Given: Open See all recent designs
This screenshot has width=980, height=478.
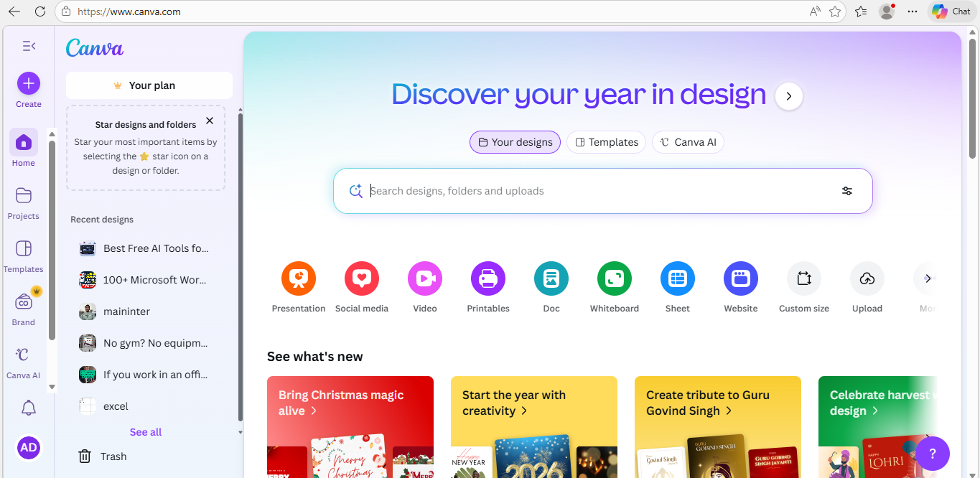Looking at the screenshot, I should click(x=145, y=431).
